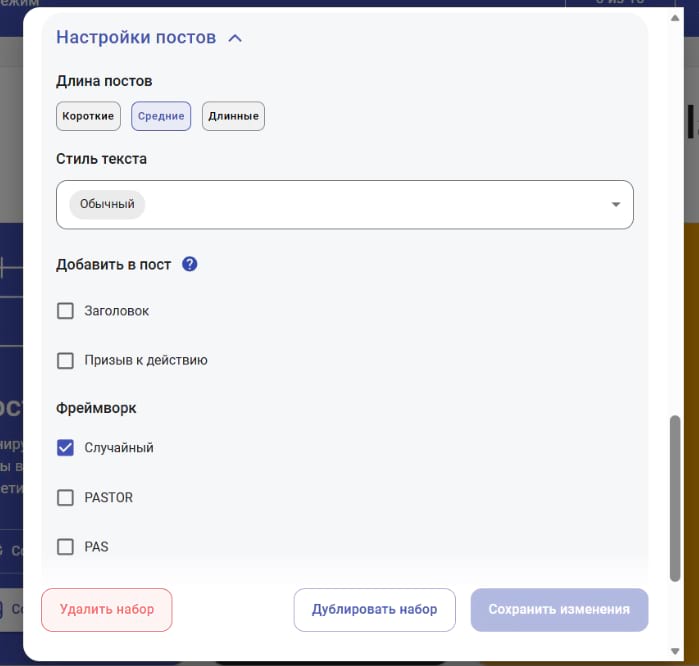Click the vertical scrollbar thumb
The height and width of the screenshot is (666, 699).
click(x=675, y=498)
